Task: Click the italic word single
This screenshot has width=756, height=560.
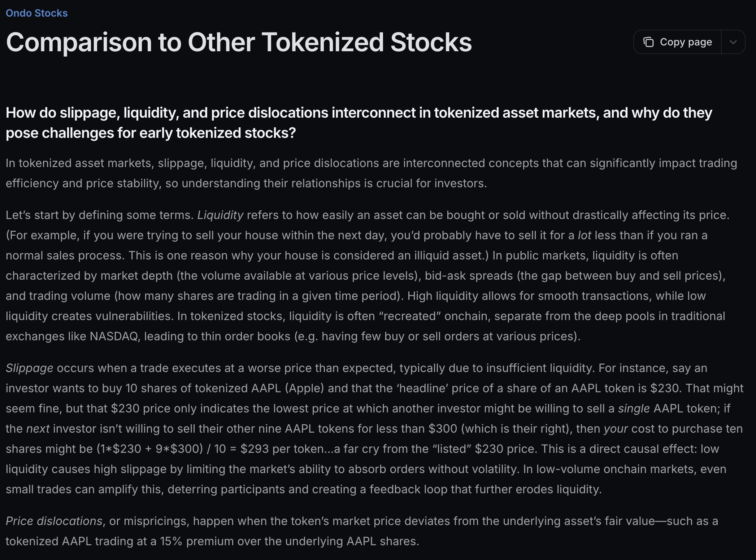Action: click(x=634, y=408)
